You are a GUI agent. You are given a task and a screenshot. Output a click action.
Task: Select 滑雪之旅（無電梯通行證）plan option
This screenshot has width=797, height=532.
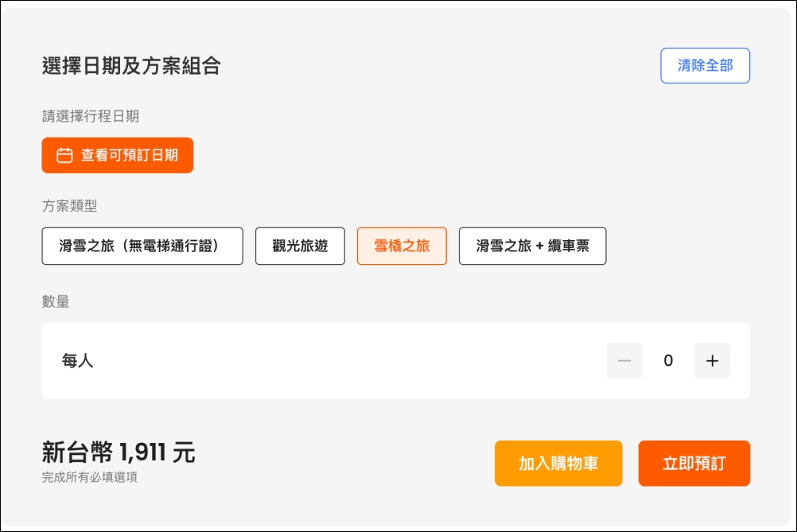[x=142, y=246]
